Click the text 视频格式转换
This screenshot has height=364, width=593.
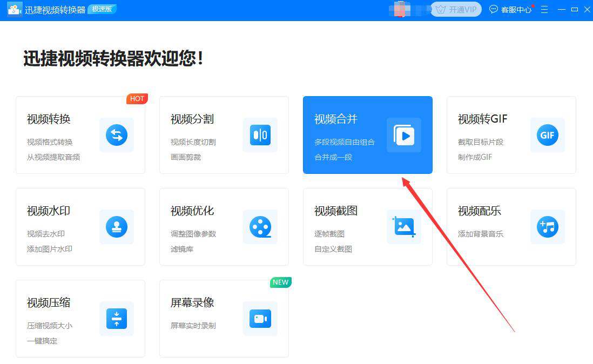click(50, 142)
